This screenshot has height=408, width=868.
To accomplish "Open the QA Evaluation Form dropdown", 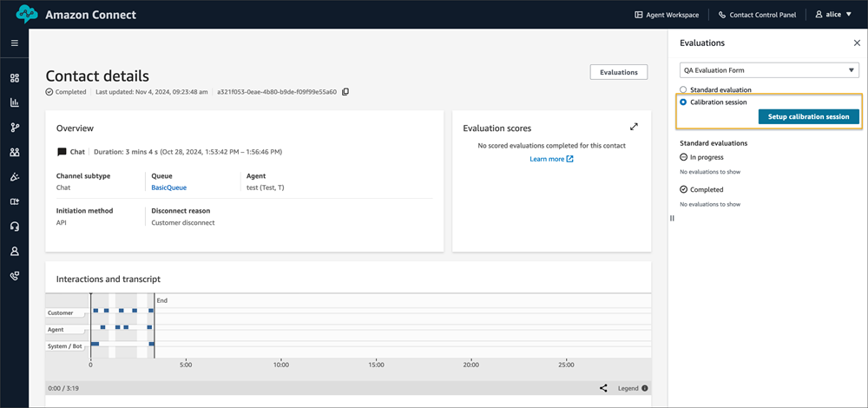I will (768, 70).
